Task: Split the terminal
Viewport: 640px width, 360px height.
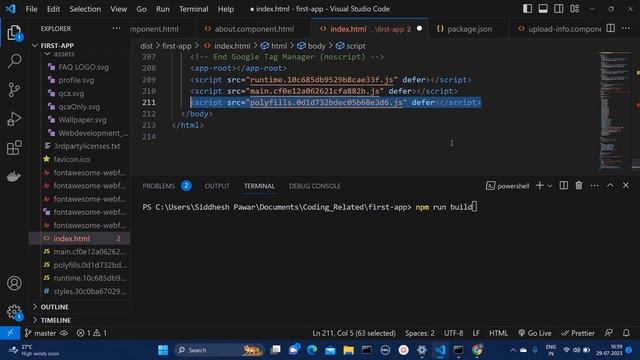Action: pyautogui.click(x=564, y=186)
